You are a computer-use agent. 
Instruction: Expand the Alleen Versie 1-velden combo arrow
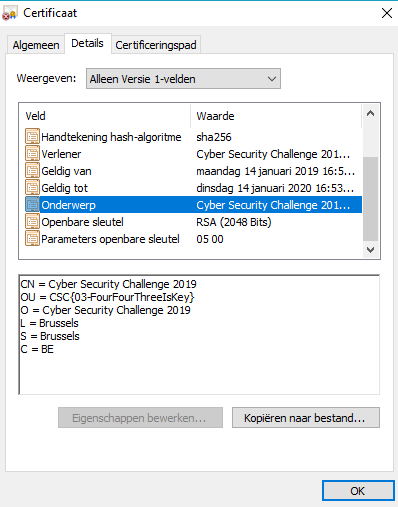pyautogui.click(x=272, y=79)
